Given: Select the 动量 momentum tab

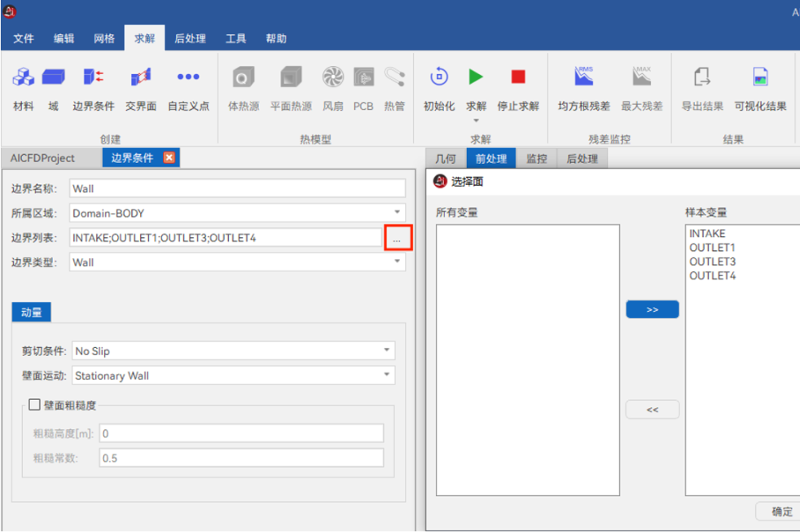Looking at the screenshot, I should [x=31, y=312].
